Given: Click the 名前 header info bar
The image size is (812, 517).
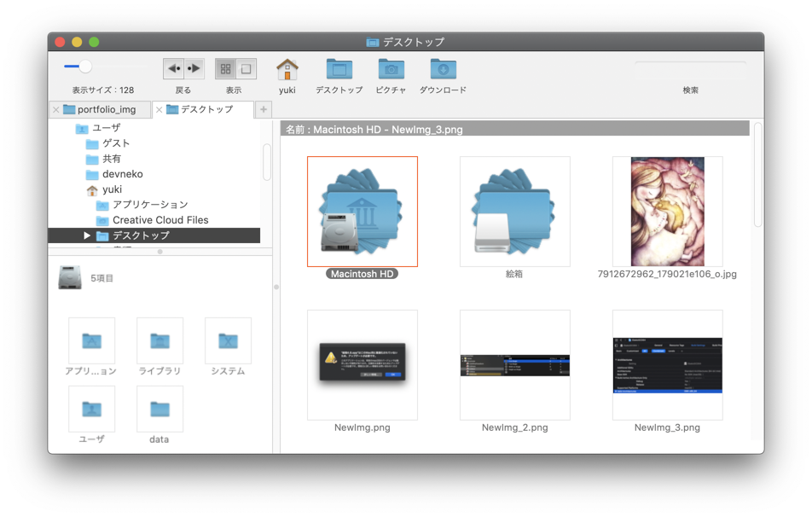Looking at the screenshot, I should pos(515,129).
